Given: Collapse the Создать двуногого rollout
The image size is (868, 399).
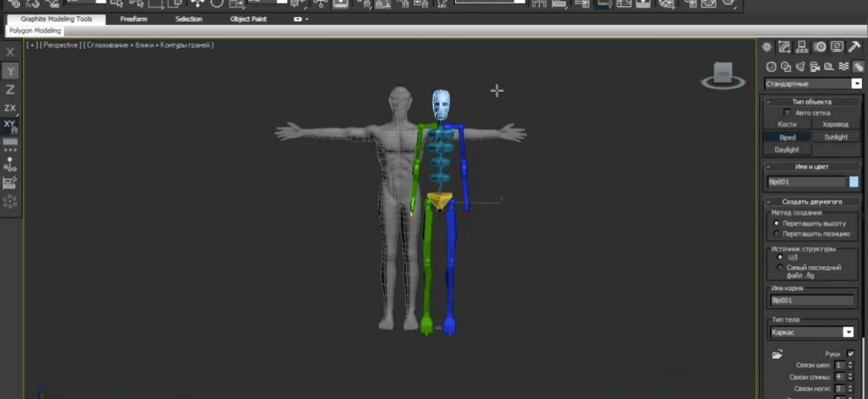Looking at the screenshot, I should coord(812,201).
